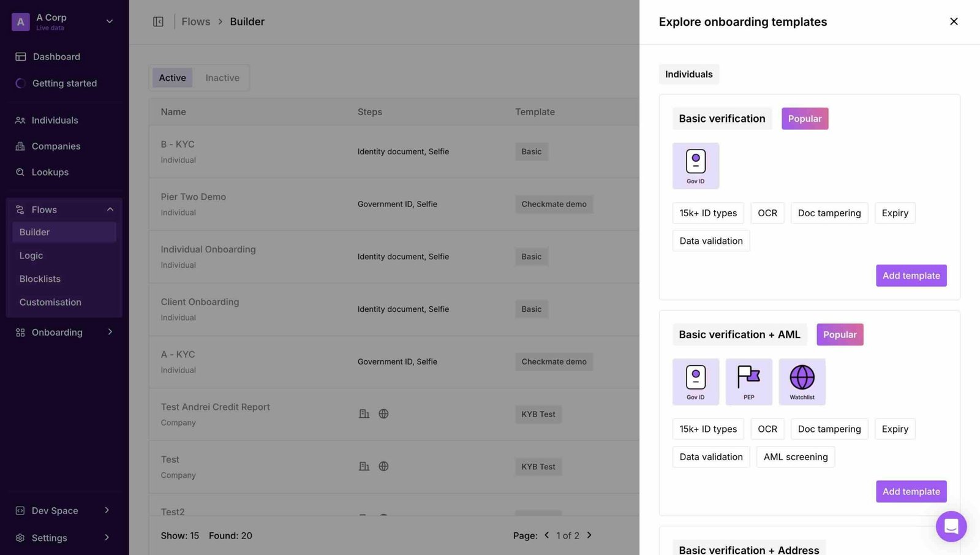
Task: Open Lookups in the sidebar
Action: [50, 172]
